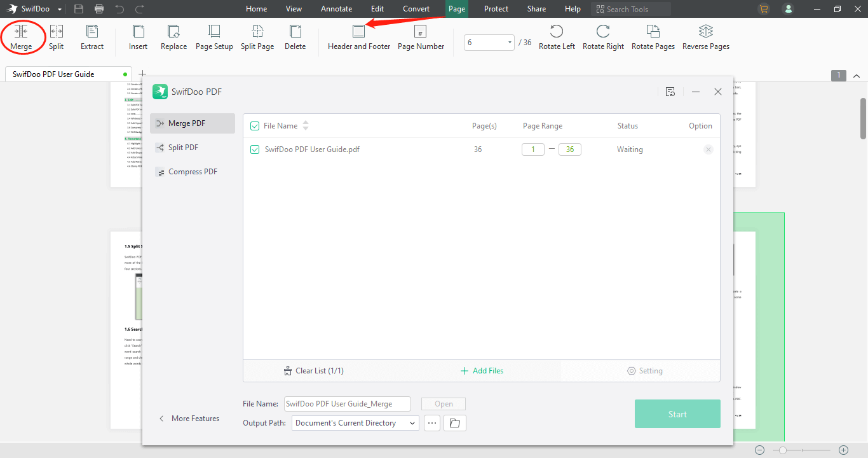The image size is (868, 458).
Task: Open the Merge tool in the ribbon
Action: coord(21,38)
